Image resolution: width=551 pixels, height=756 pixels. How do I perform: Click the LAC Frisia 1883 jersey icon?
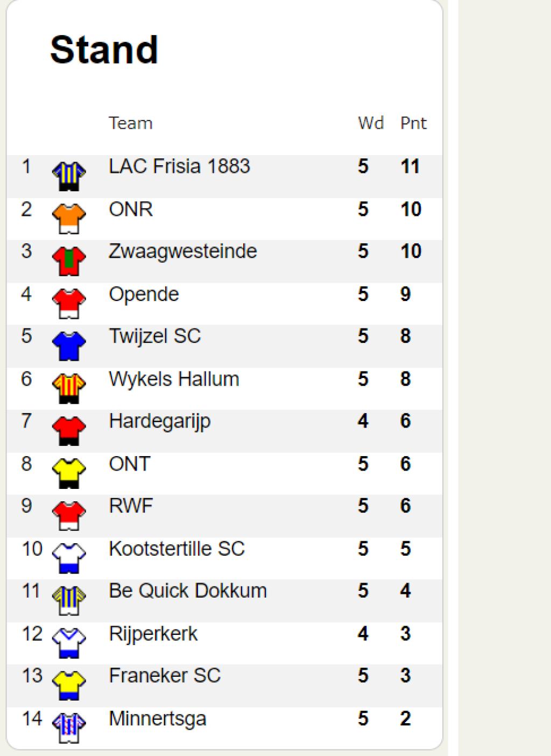point(69,176)
